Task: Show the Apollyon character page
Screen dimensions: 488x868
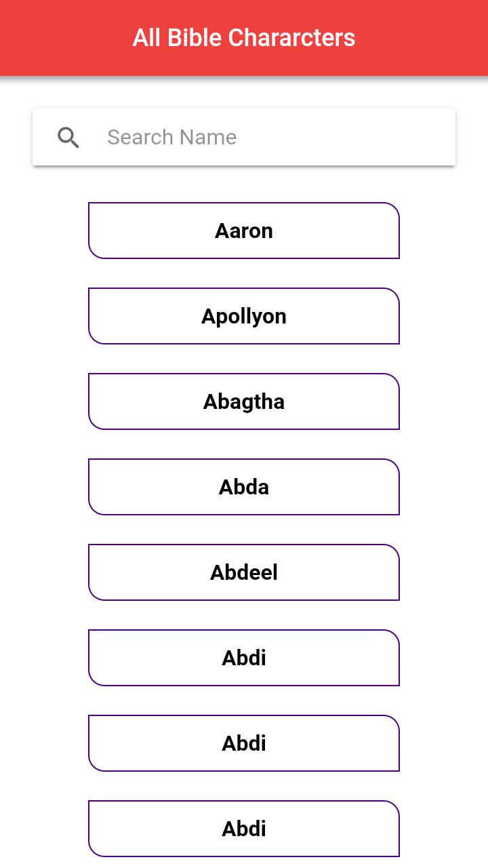Action: tap(244, 316)
